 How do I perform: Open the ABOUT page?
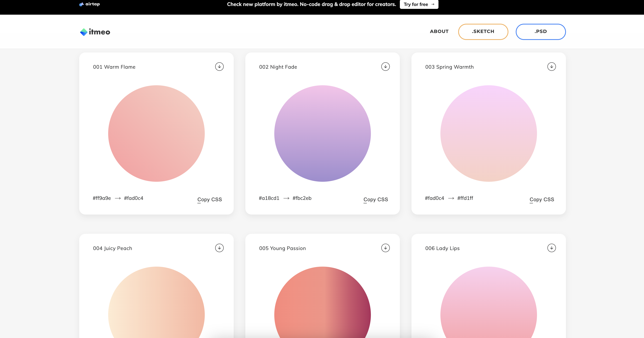[x=439, y=31]
